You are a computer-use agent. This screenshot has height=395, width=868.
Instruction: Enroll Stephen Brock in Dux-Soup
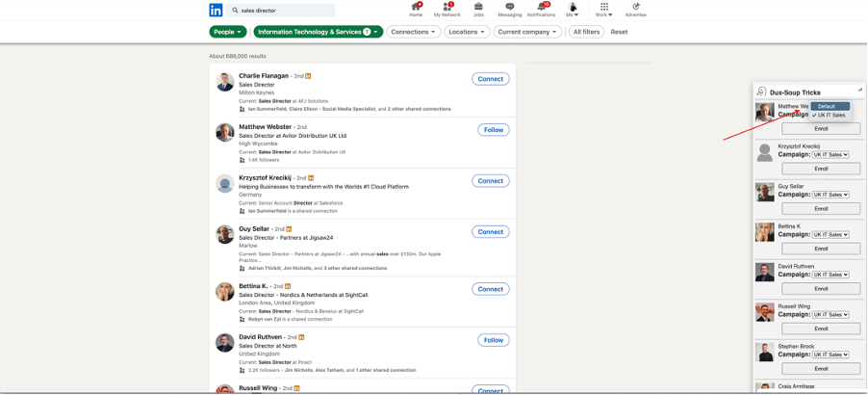coord(821,368)
